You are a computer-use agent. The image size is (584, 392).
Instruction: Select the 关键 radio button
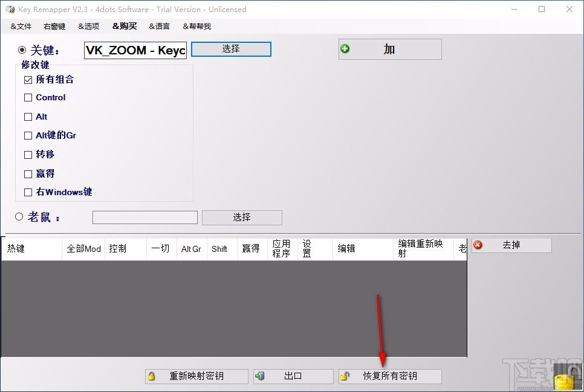pos(22,50)
